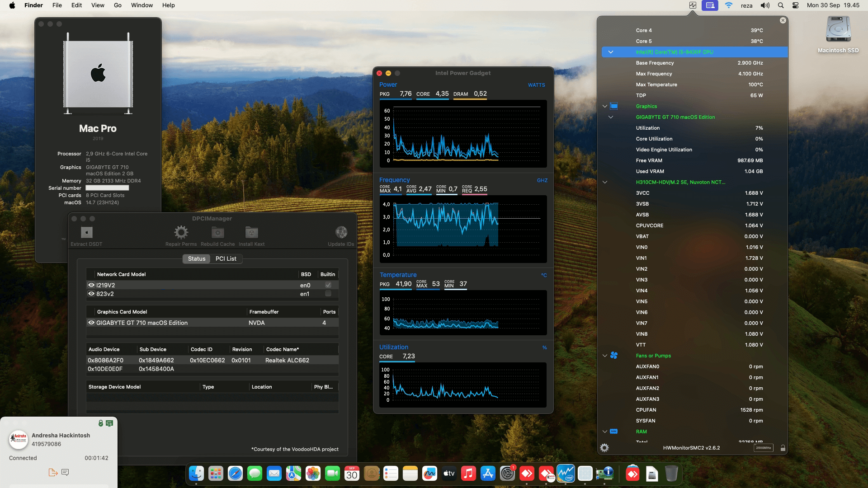Toggle visibility for GIGABYTE GT 710 macOS Edition
The width and height of the screenshot is (868, 488).
pos(90,323)
